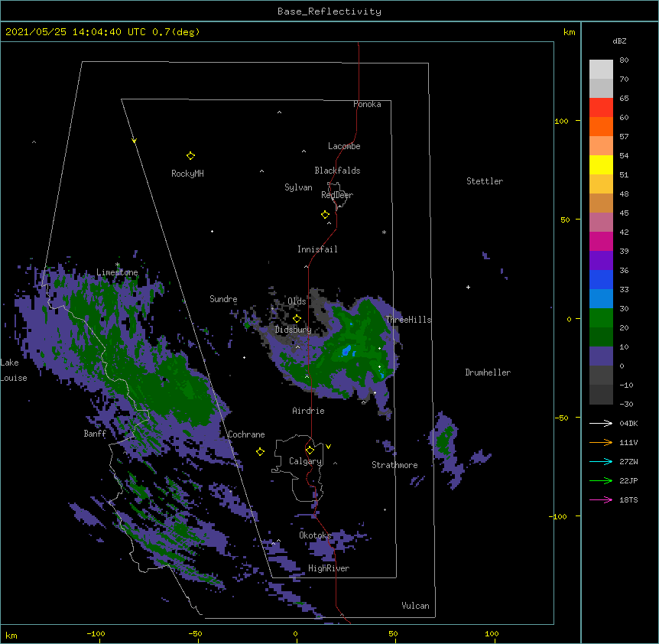Click the orange 111V arrow in legend
This screenshot has width=659, height=644.
tap(601, 442)
